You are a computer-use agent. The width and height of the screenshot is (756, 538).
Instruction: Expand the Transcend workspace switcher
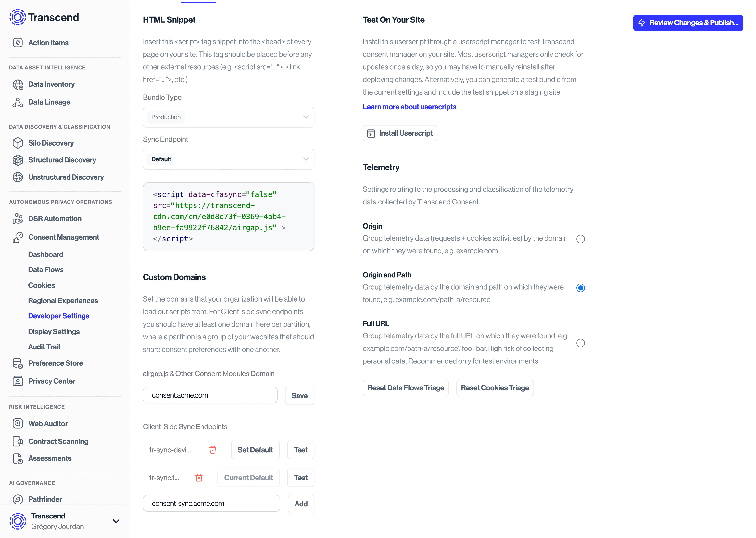(116, 521)
